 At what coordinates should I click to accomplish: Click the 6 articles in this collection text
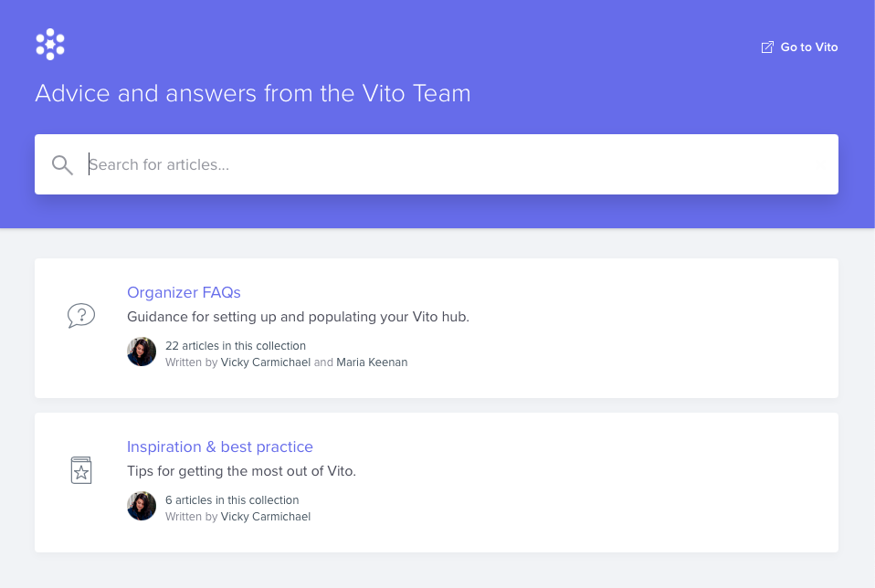(232, 499)
